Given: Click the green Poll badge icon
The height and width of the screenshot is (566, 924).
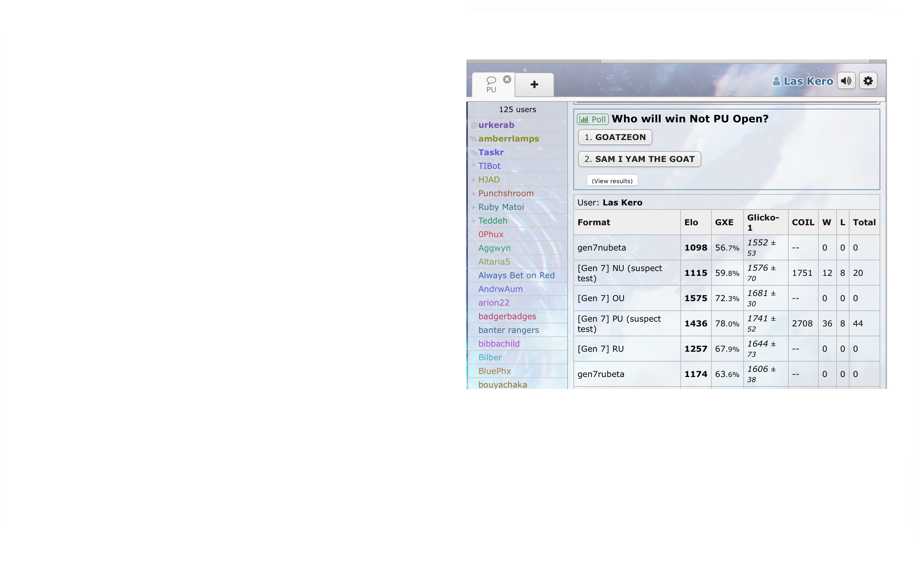Looking at the screenshot, I should [593, 119].
